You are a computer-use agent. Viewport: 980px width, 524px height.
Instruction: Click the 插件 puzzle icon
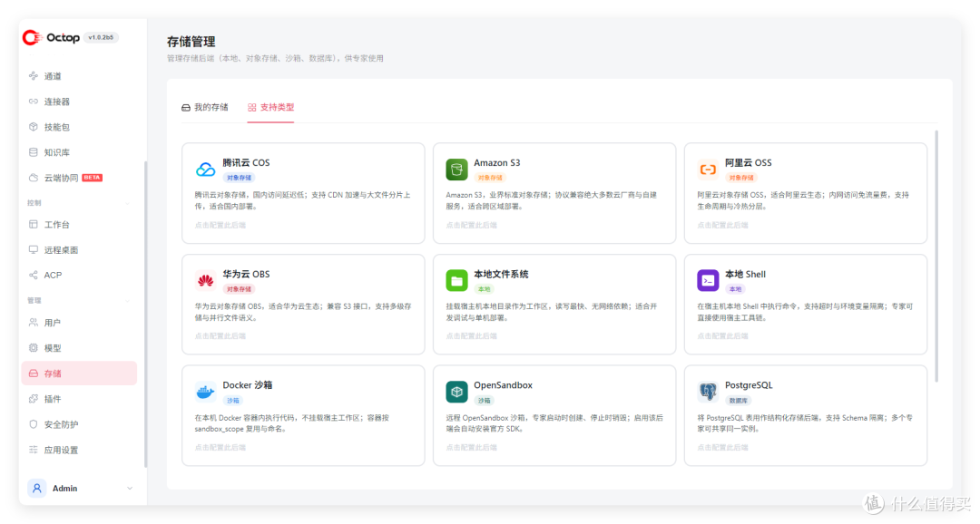point(34,399)
